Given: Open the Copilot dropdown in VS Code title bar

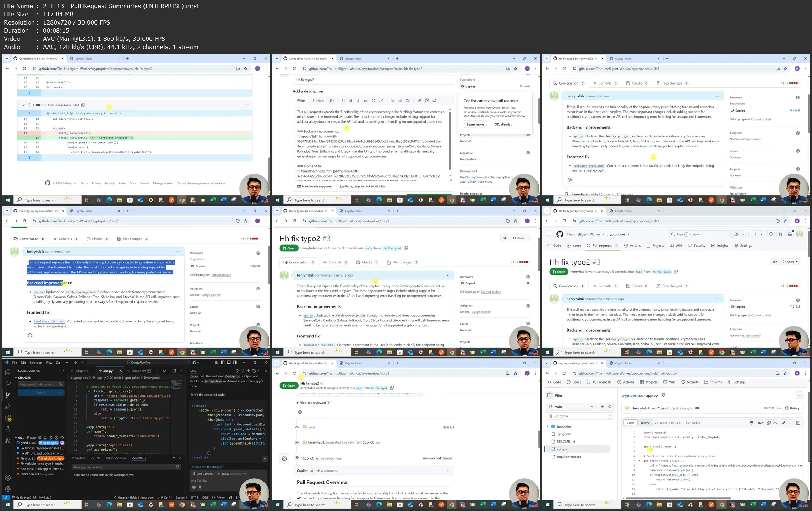Looking at the screenshot, I should pos(199,363).
